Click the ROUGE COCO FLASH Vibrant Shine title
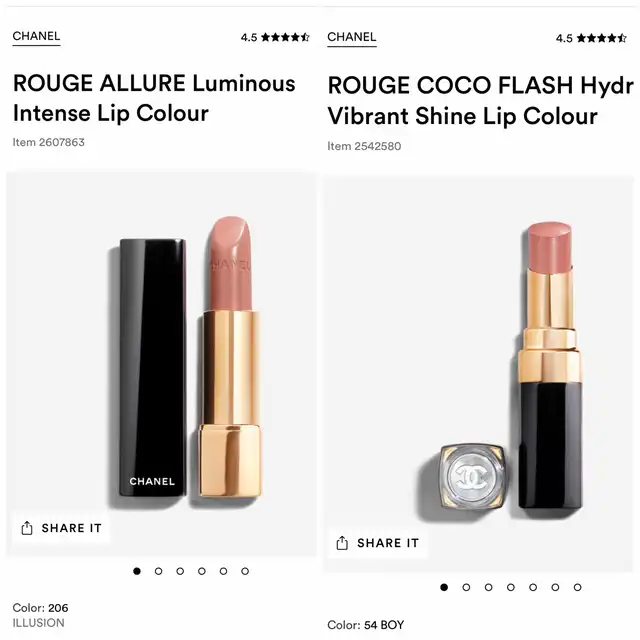The width and height of the screenshot is (640, 640). point(481,100)
